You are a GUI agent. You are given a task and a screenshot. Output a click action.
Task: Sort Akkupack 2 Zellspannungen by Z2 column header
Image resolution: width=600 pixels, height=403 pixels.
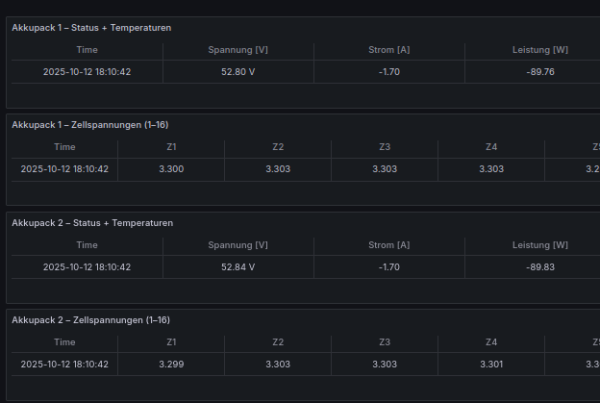click(x=278, y=342)
